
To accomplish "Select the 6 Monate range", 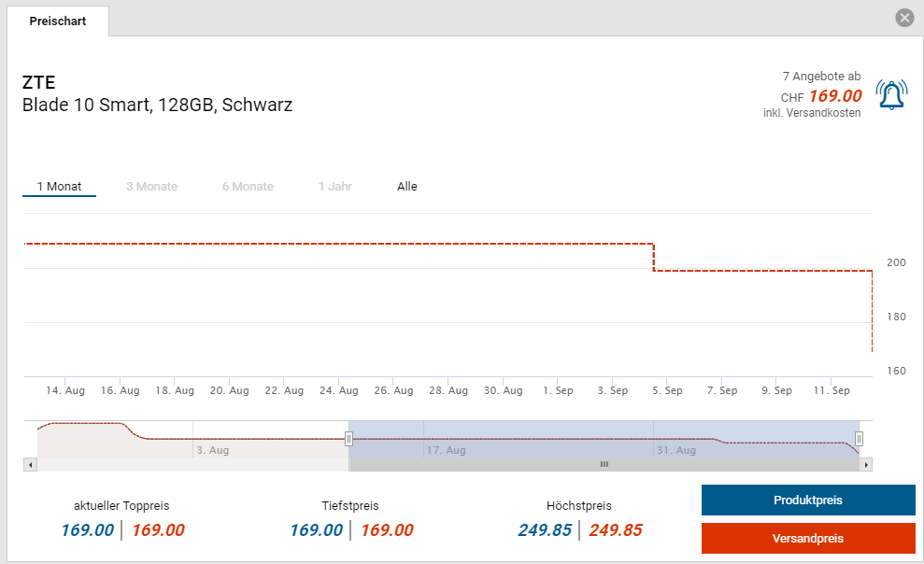I will click(248, 187).
